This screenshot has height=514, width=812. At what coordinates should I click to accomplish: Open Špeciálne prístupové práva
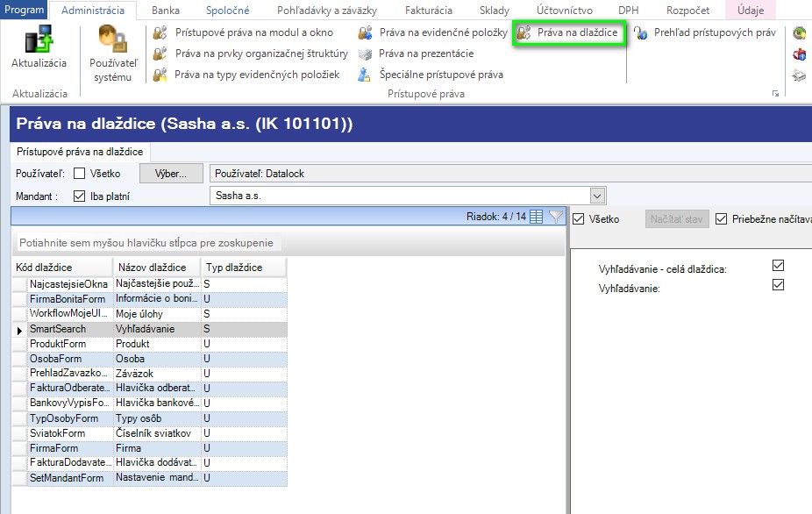[431, 75]
